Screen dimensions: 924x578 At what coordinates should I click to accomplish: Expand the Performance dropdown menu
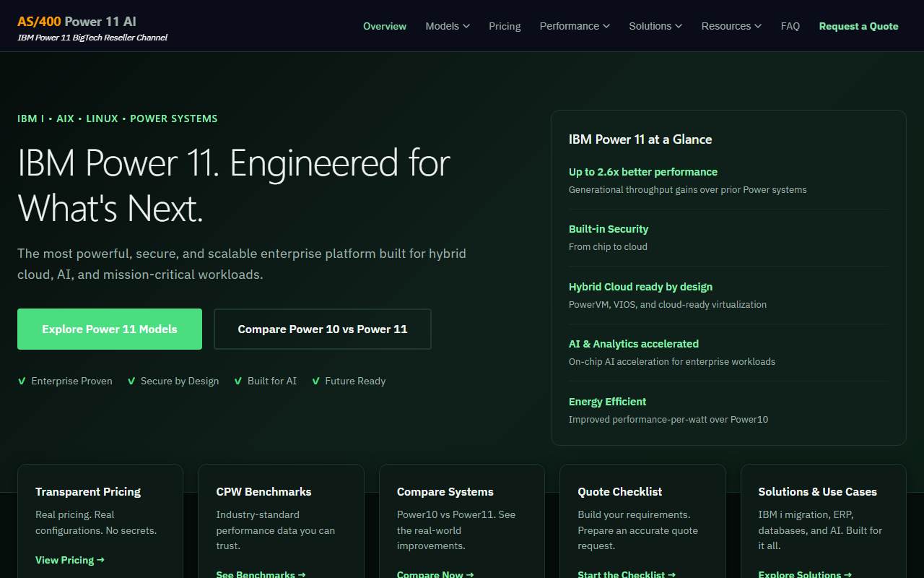[575, 26]
